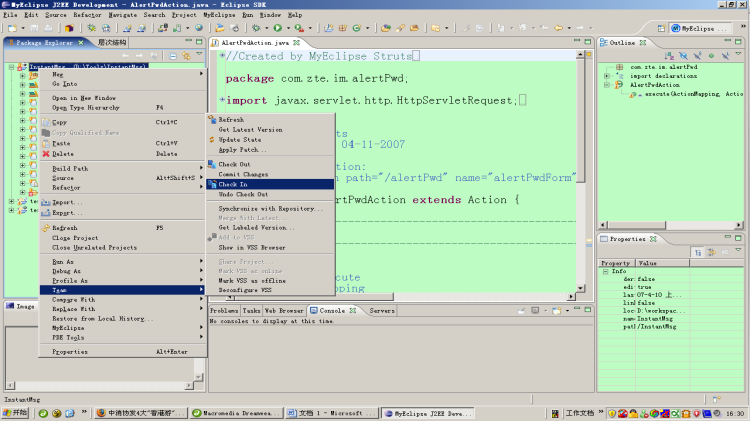Click the editor vertical scrollbar down arrow

tap(580, 288)
